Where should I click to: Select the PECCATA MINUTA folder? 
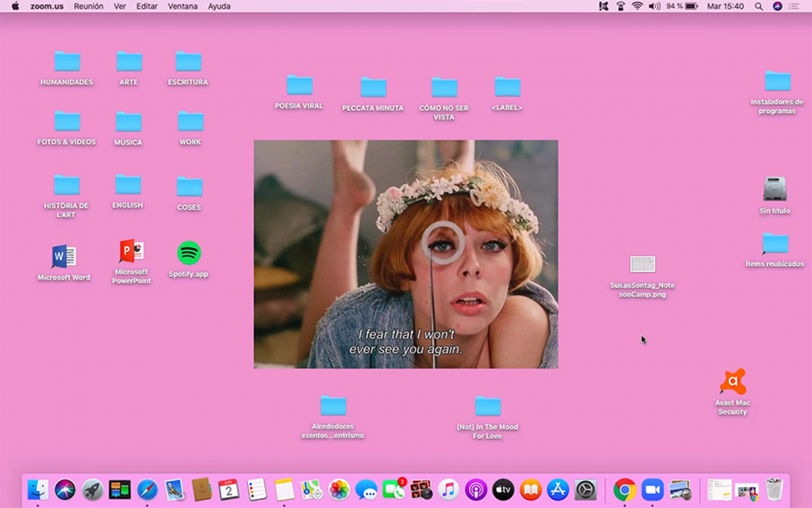pos(373,94)
